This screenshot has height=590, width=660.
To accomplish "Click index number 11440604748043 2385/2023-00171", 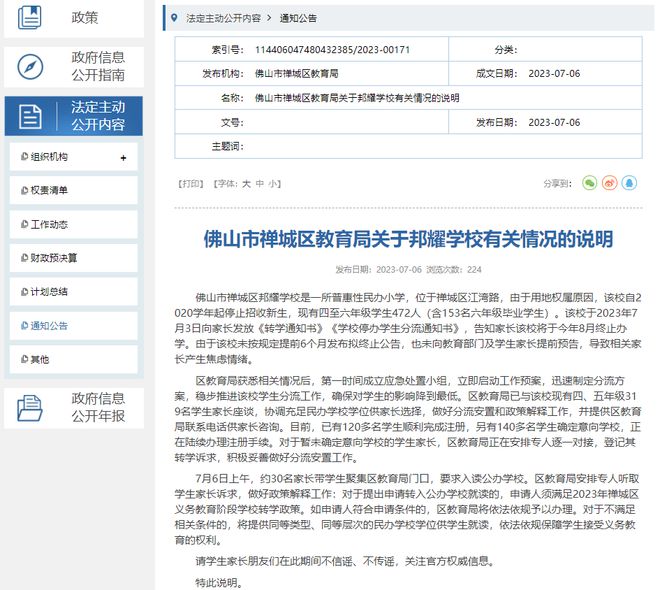I will coord(332,50).
